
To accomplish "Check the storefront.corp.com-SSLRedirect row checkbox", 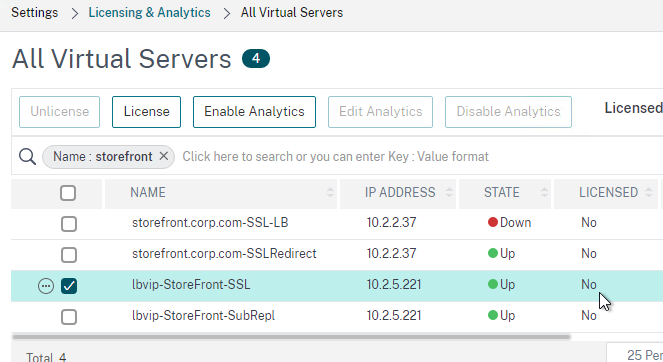I will [x=69, y=255].
